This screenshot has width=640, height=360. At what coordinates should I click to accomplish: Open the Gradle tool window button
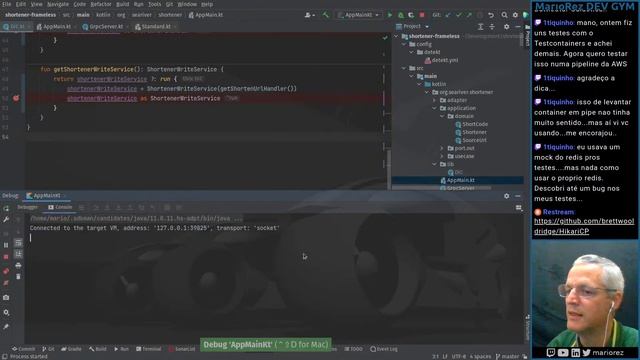tap(72, 349)
